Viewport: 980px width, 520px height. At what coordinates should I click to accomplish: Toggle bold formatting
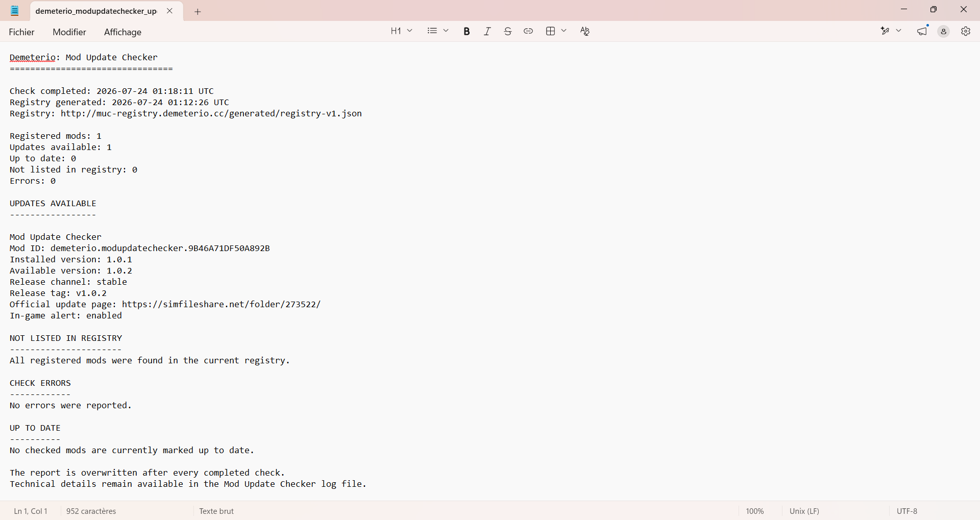click(467, 31)
